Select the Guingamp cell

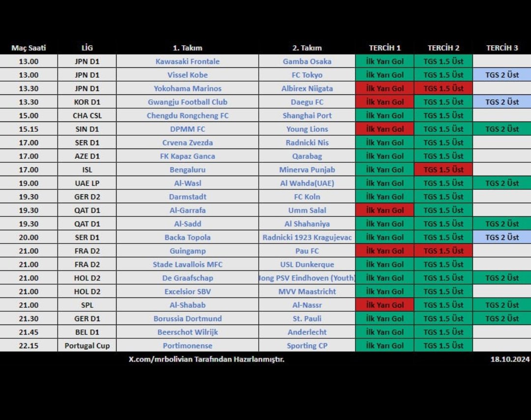pos(187,251)
